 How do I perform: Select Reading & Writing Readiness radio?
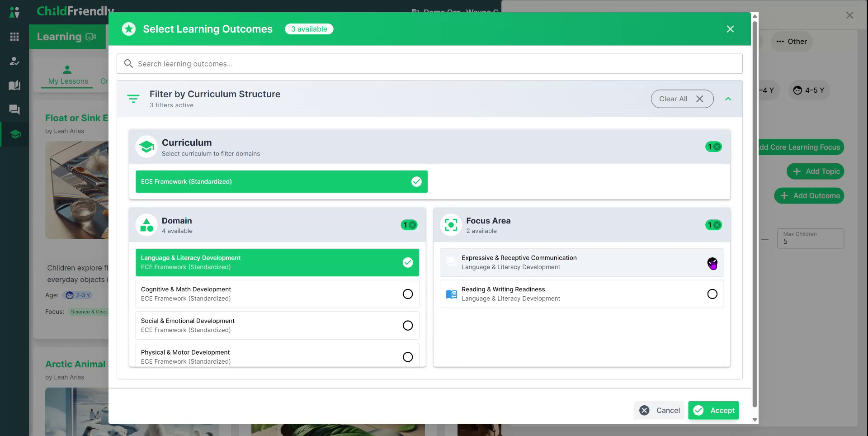click(x=712, y=294)
